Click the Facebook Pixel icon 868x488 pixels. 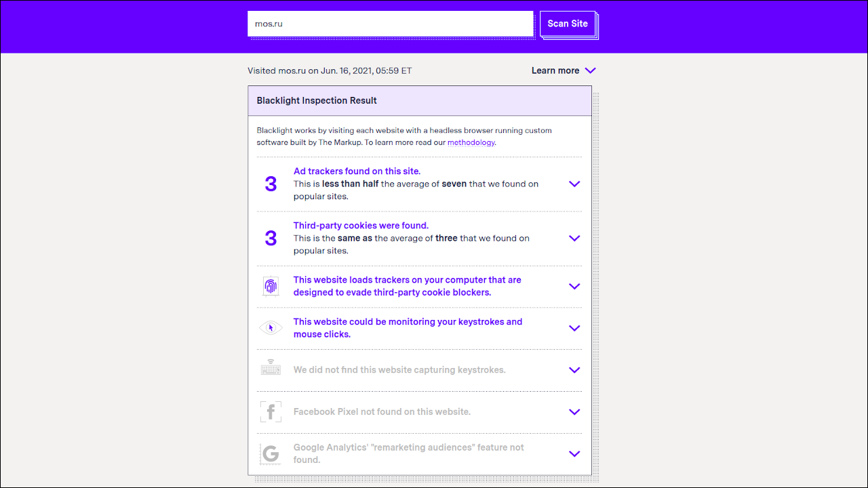click(x=271, y=411)
